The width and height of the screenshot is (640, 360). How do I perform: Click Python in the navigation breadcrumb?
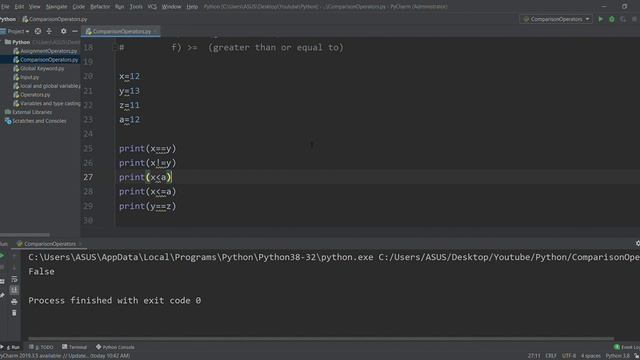tap(8, 19)
